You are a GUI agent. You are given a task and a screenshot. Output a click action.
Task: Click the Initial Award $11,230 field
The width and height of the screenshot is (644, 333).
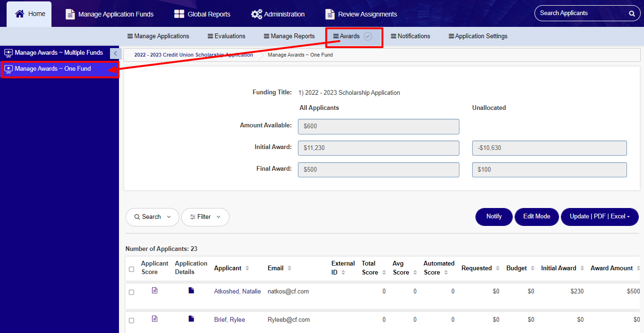[379, 148]
